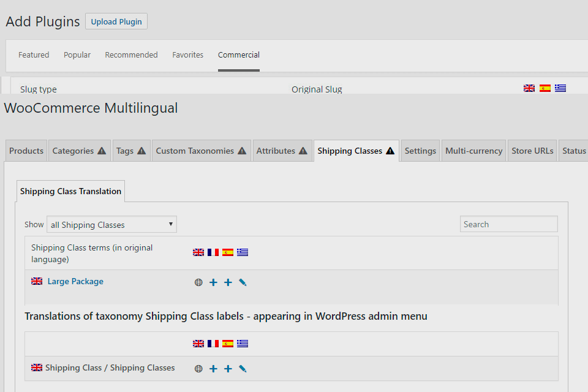Screen dimensions: 588x392
Task: Click the 'Original Slug' column header
Action: click(x=317, y=89)
